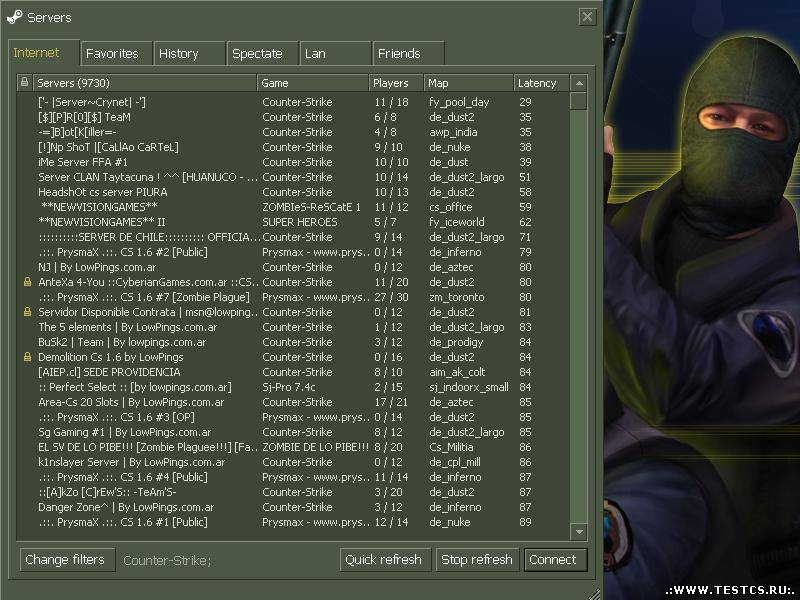The width and height of the screenshot is (800, 600).
Task: Select Servidor Disponible Contrata server name
Action: tap(148, 312)
